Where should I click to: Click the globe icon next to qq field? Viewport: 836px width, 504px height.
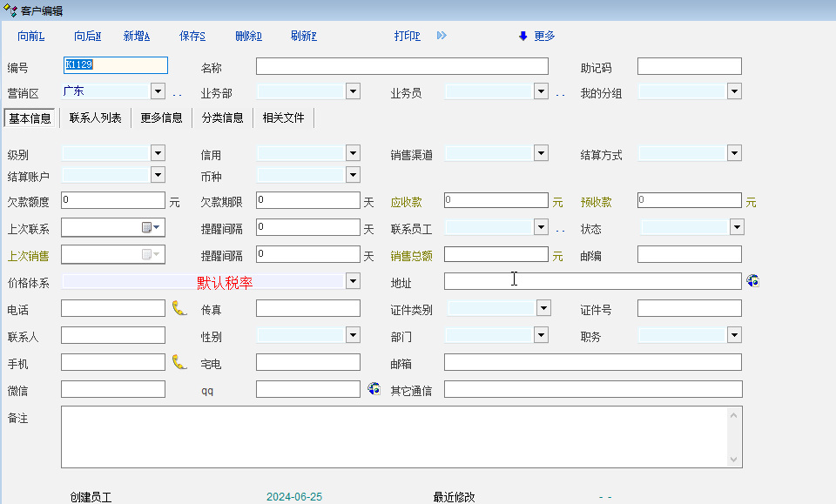pos(374,389)
